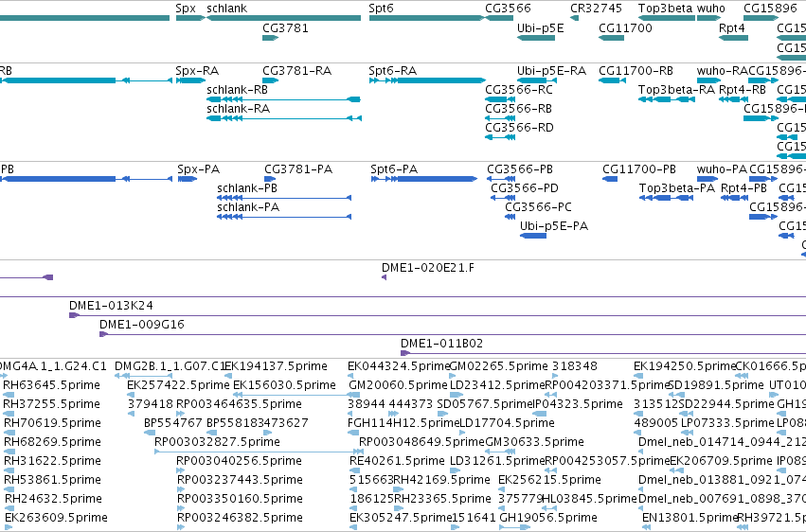This screenshot has height=532, width=806.
Task: Select the GH19056.5prime EST label
Action: pyautogui.click(x=548, y=518)
